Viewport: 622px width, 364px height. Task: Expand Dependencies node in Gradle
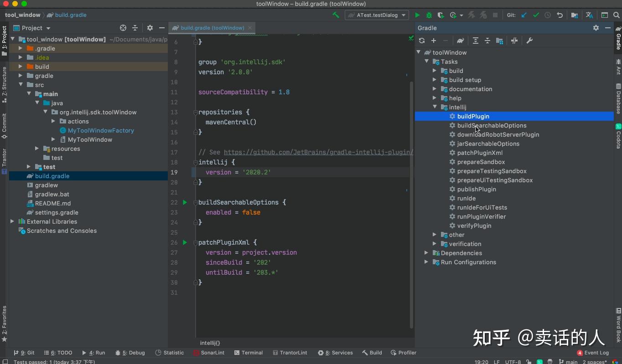click(x=426, y=253)
